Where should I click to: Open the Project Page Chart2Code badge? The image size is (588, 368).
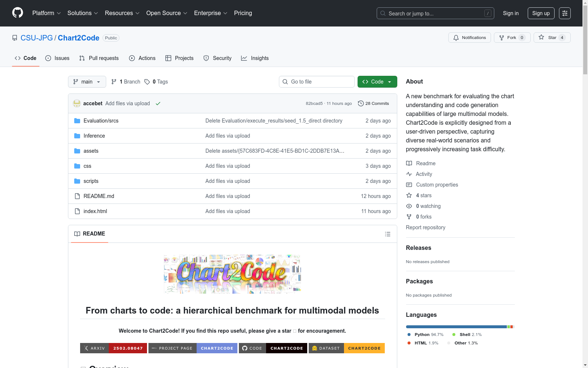point(193,348)
